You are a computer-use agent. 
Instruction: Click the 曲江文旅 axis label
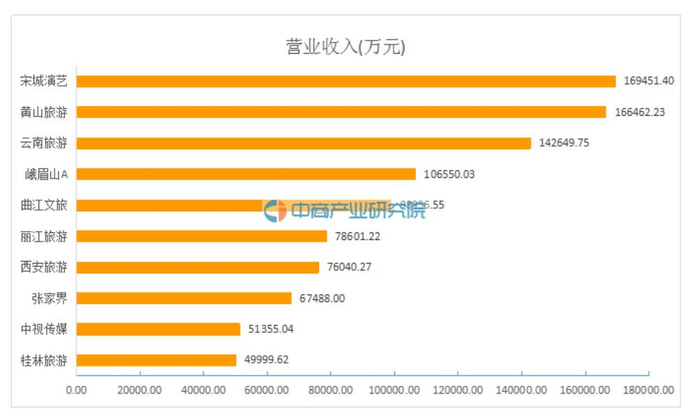(44, 205)
